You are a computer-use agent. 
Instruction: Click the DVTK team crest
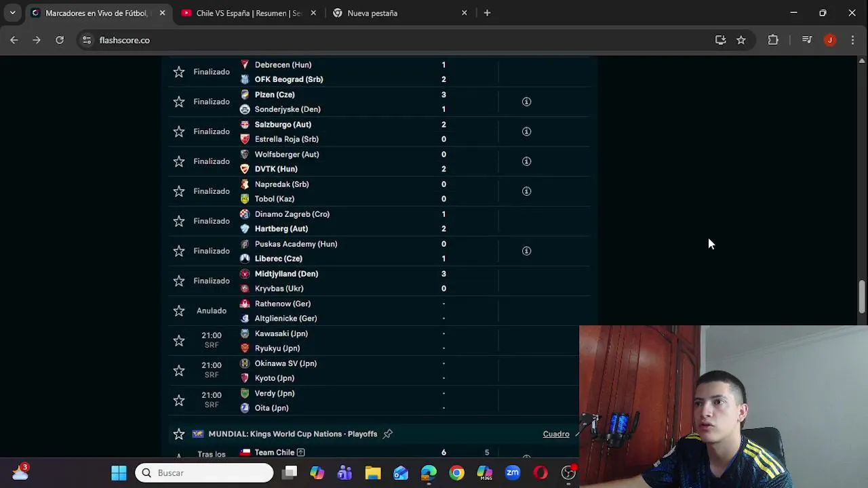(245, 169)
